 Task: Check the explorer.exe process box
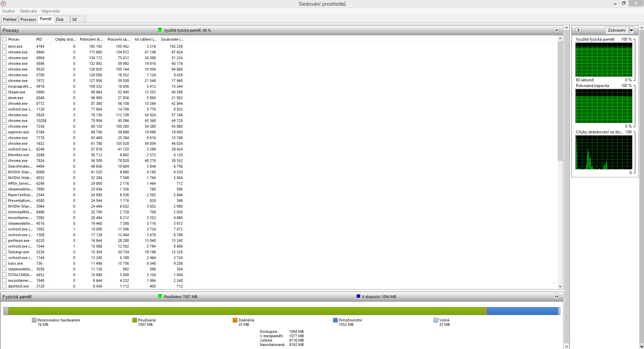4,132
